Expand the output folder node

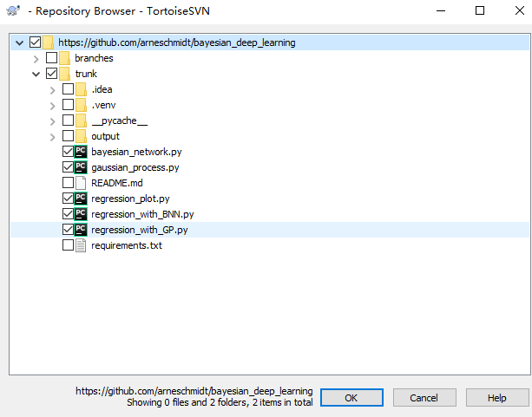[x=53, y=137]
